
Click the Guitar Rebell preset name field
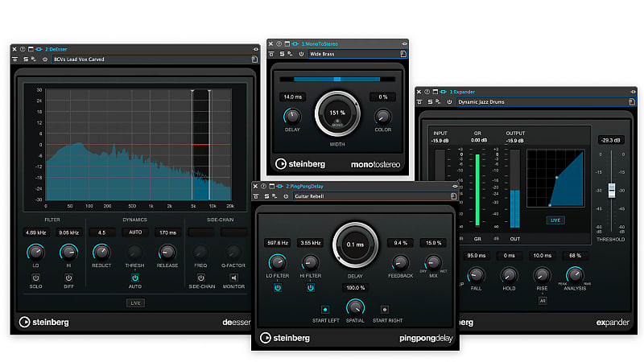point(370,195)
